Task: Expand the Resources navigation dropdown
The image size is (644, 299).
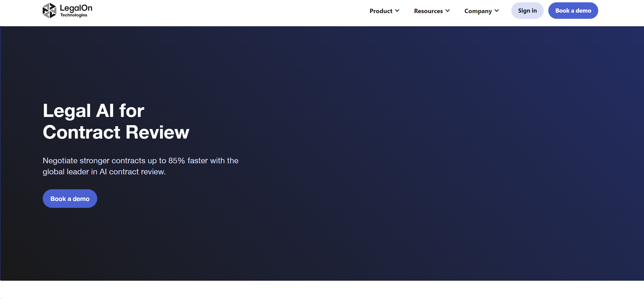Action: (428, 11)
